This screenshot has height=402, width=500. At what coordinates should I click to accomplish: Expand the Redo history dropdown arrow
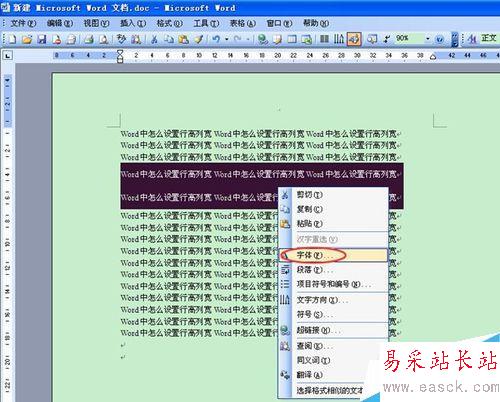click(x=248, y=39)
